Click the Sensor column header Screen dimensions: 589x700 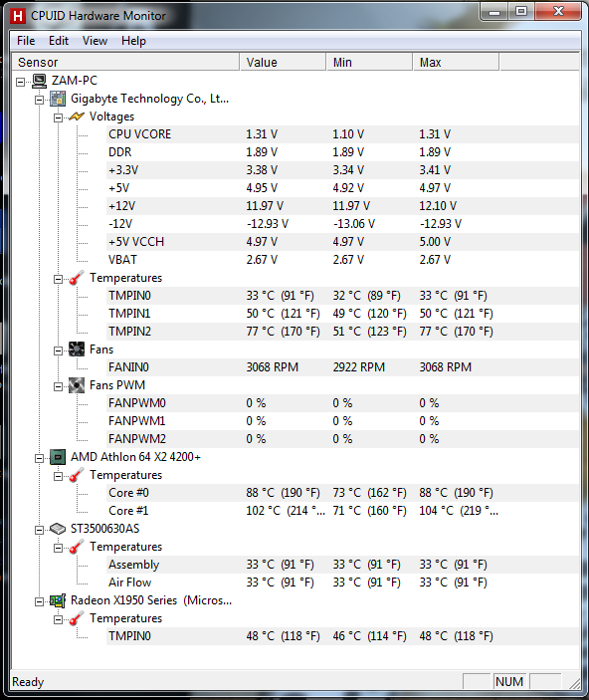click(125, 62)
